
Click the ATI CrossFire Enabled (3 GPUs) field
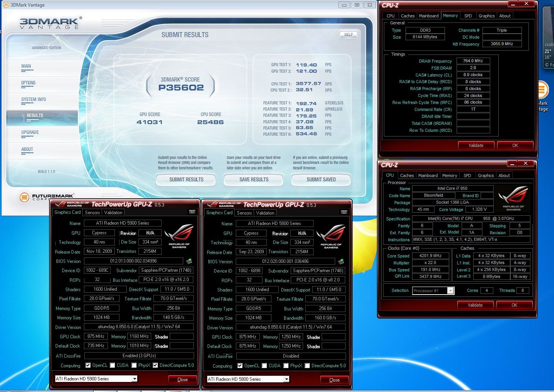(x=139, y=356)
